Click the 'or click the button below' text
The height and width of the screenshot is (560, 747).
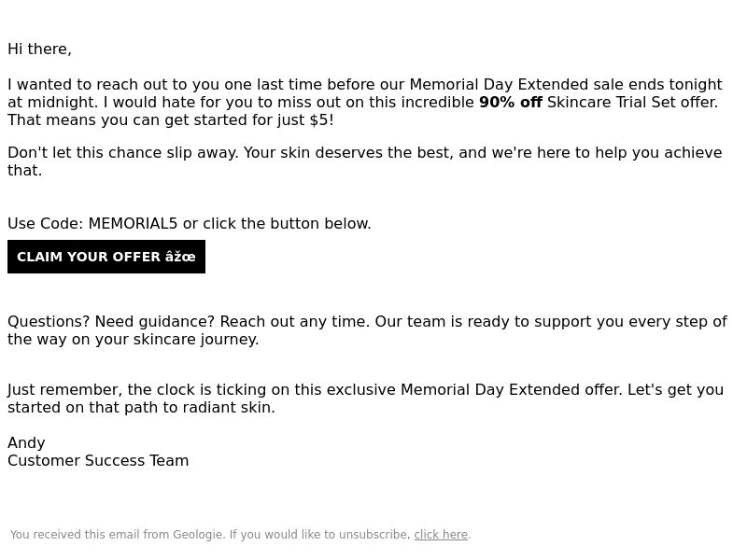276,224
